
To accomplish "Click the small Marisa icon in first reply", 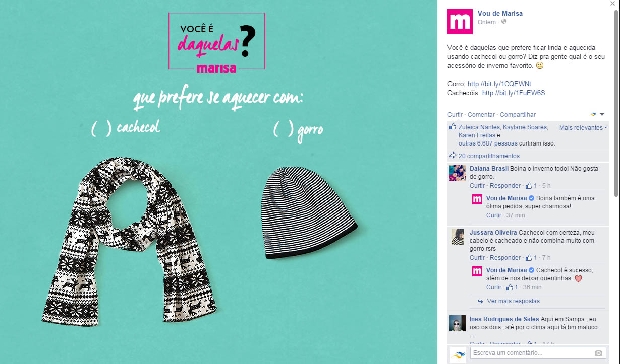I will click(x=477, y=199).
